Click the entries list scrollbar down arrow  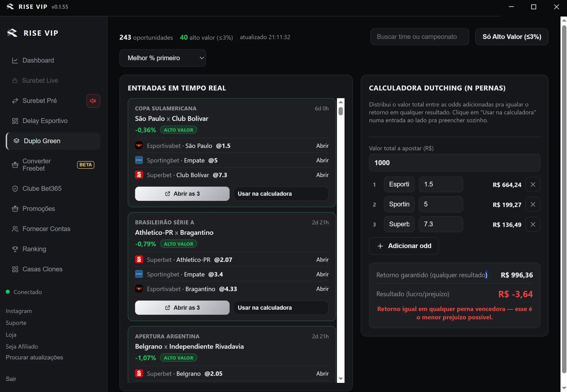[341, 379]
